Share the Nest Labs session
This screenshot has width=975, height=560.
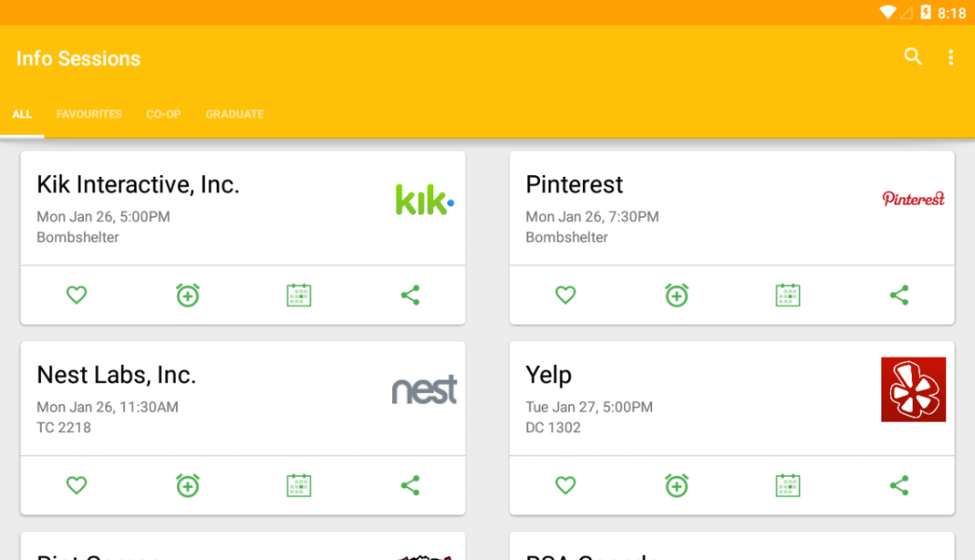(x=410, y=485)
